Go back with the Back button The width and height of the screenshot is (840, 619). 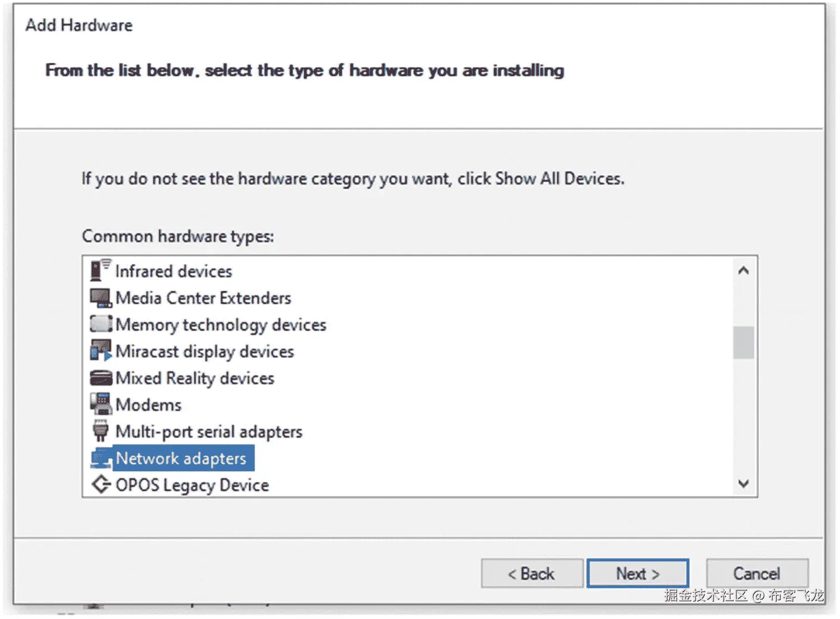531,574
